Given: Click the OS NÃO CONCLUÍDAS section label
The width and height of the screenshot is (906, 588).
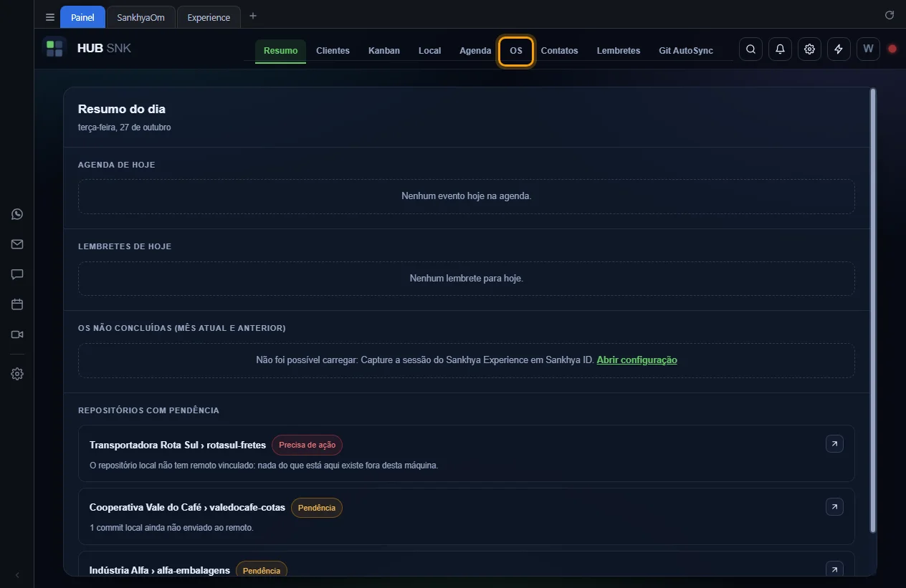Looking at the screenshot, I should pos(182,328).
